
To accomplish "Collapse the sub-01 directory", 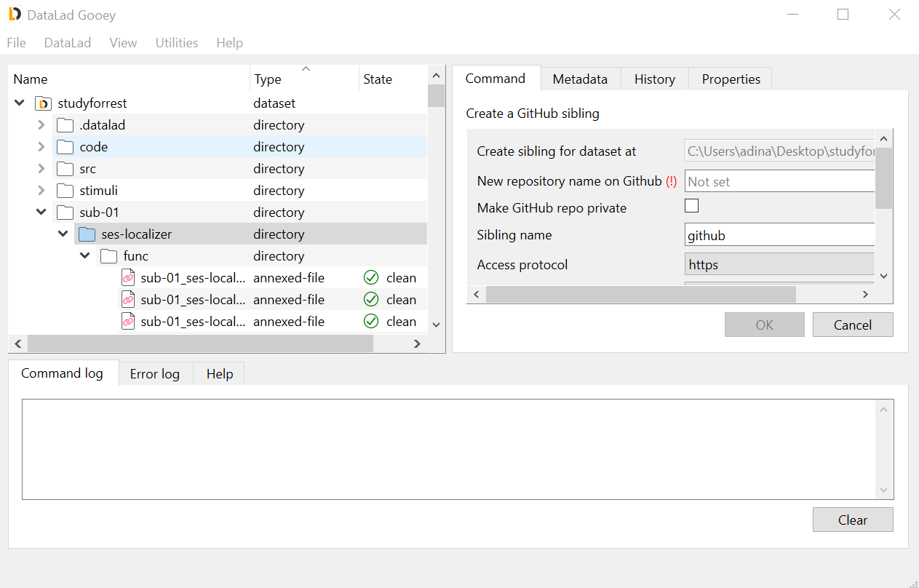I will coord(41,212).
